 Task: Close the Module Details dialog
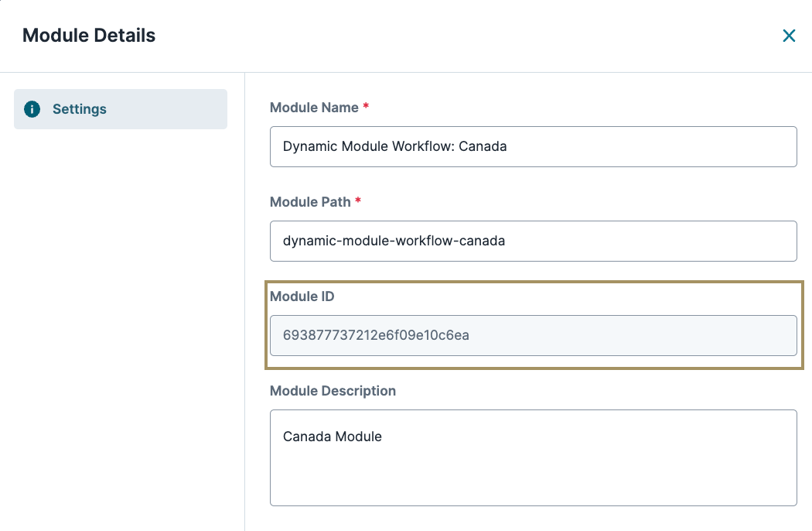click(x=788, y=35)
